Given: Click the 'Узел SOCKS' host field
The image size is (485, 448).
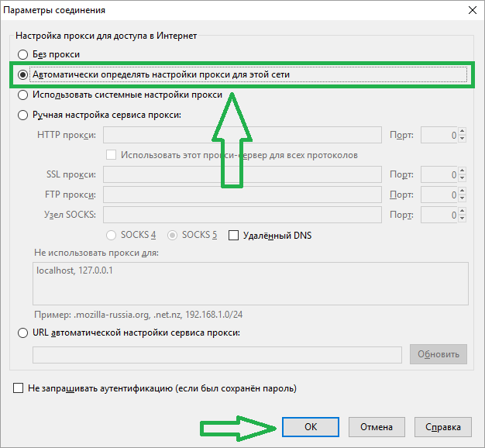Looking at the screenshot, I should (242, 214).
